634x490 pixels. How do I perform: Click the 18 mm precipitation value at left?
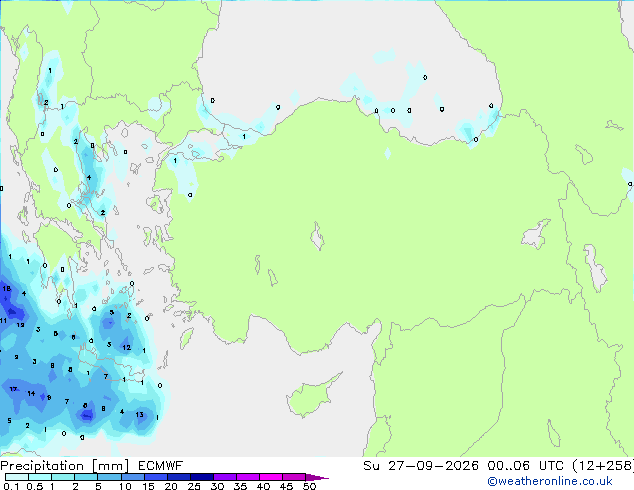(6, 289)
